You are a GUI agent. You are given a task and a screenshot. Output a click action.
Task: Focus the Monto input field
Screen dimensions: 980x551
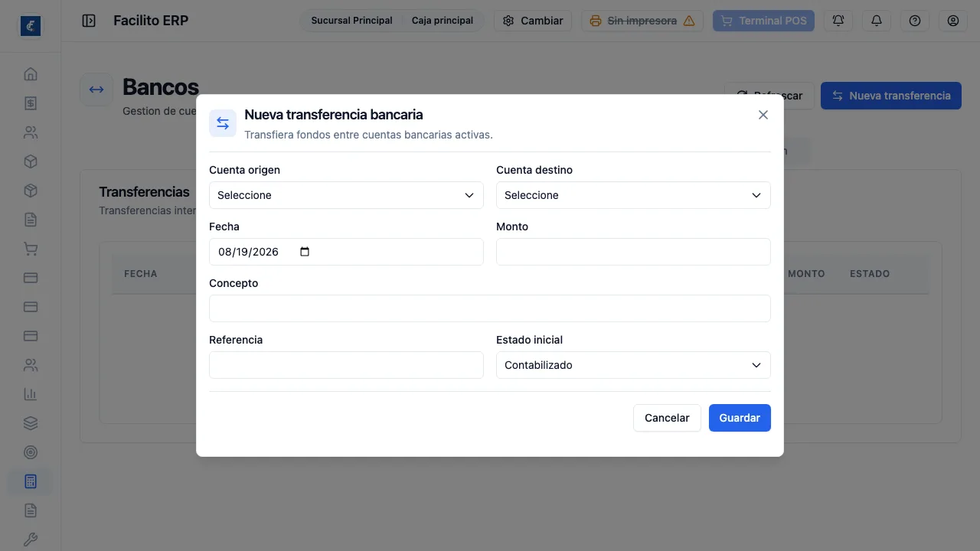(633, 252)
